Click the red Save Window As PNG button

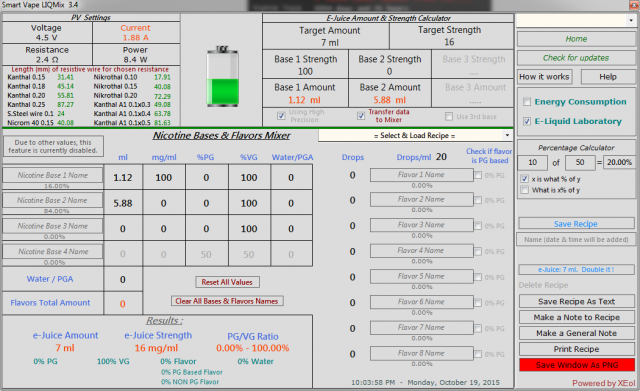point(577,365)
